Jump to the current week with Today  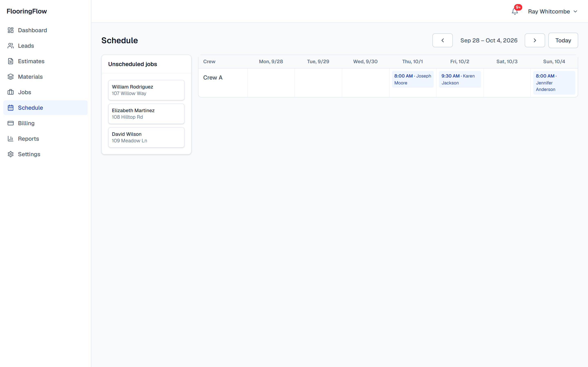(x=563, y=40)
